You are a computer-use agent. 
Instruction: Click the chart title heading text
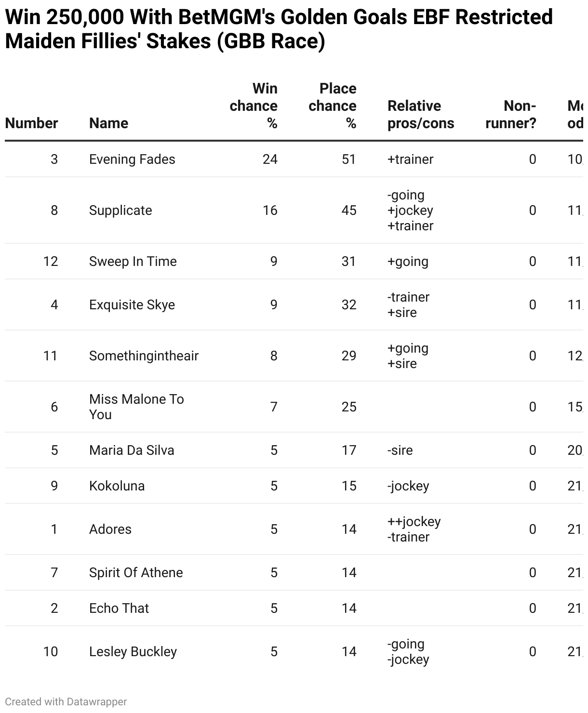[279, 29]
